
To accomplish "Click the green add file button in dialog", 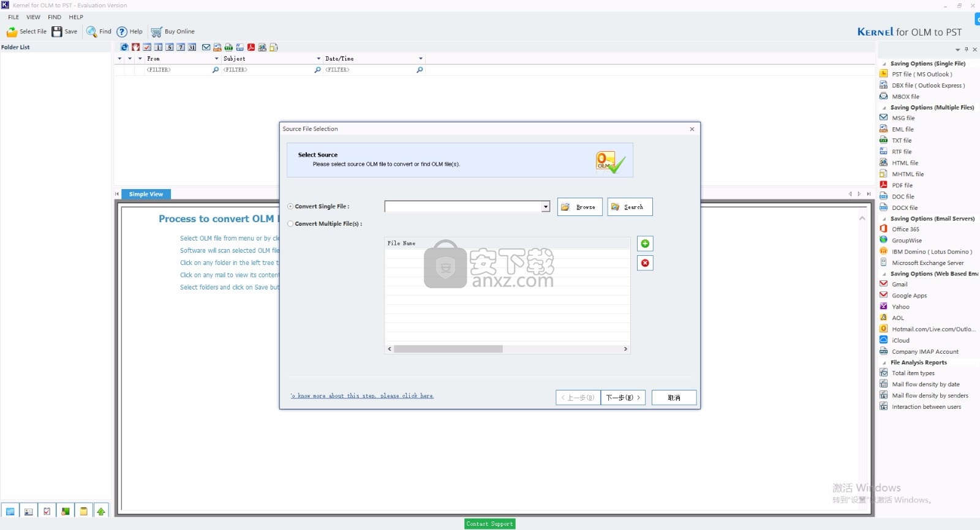I will (x=645, y=244).
